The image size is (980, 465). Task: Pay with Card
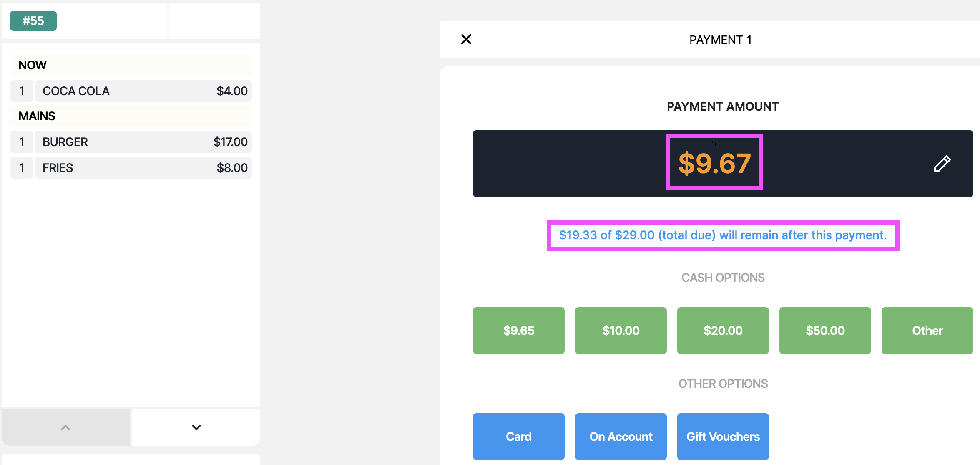[x=519, y=437]
